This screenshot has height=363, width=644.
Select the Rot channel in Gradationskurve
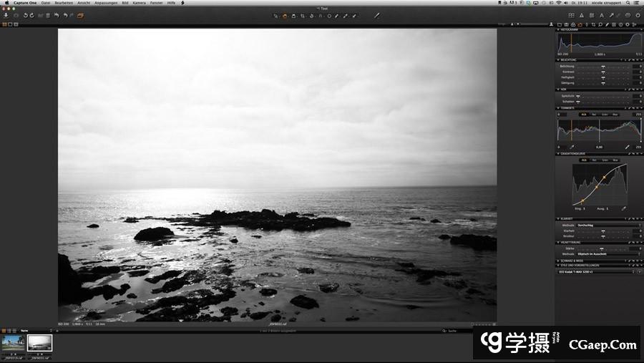[594, 160]
